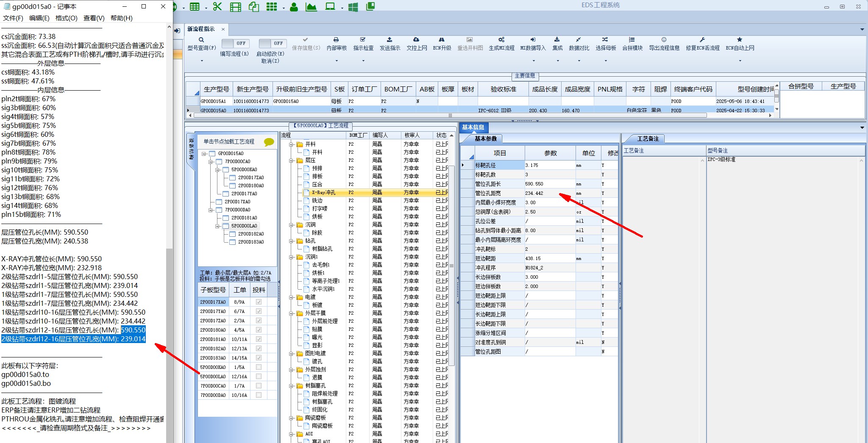This screenshot has width=868, height=443.
Task: Click the 导出流程信息 smiley icon
Action: (664, 39)
